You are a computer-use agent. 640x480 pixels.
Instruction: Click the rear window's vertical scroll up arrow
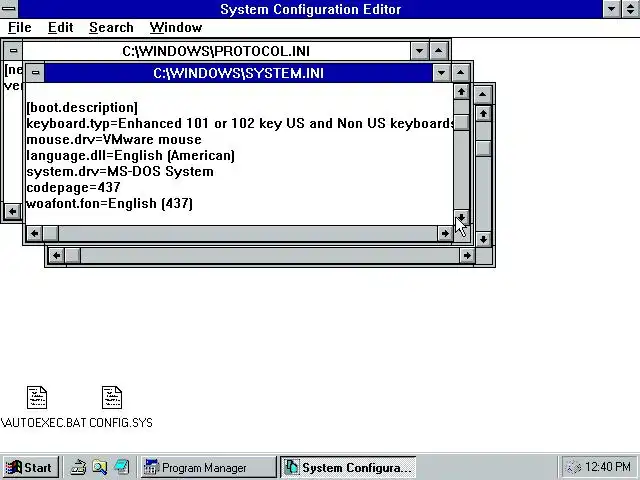[x=483, y=113]
